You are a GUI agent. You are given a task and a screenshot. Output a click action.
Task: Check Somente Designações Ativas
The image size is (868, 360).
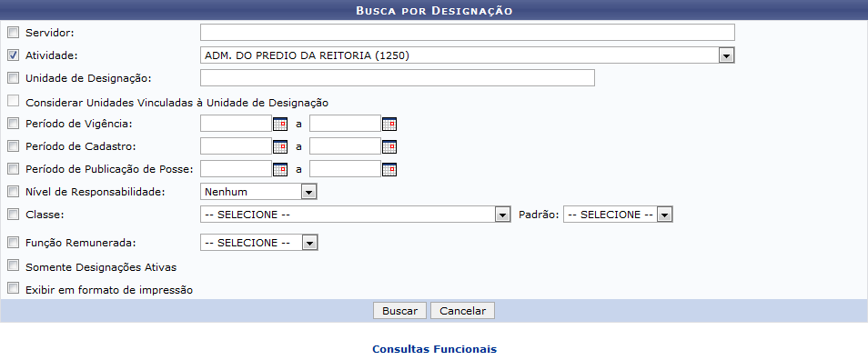(13, 266)
